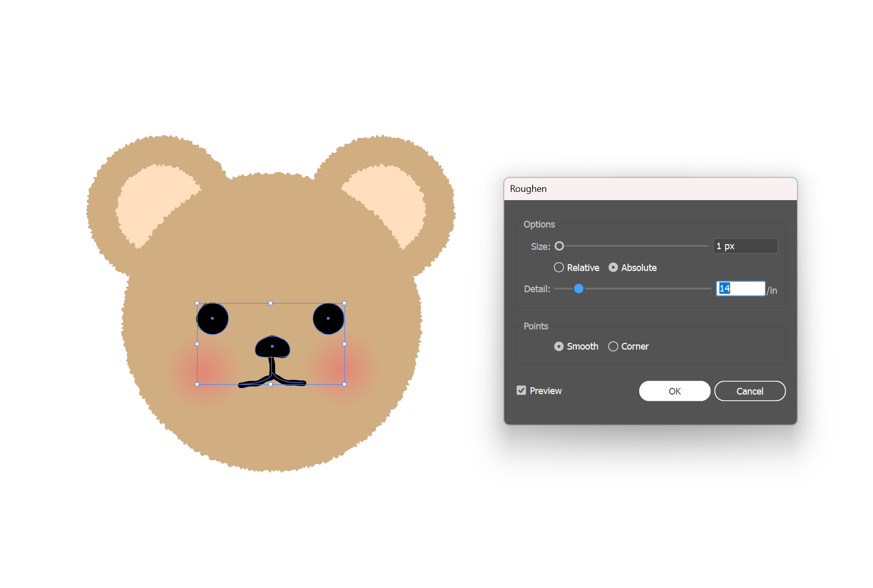Choose Corner points option
The width and height of the screenshot is (873, 588).
(613, 346)
